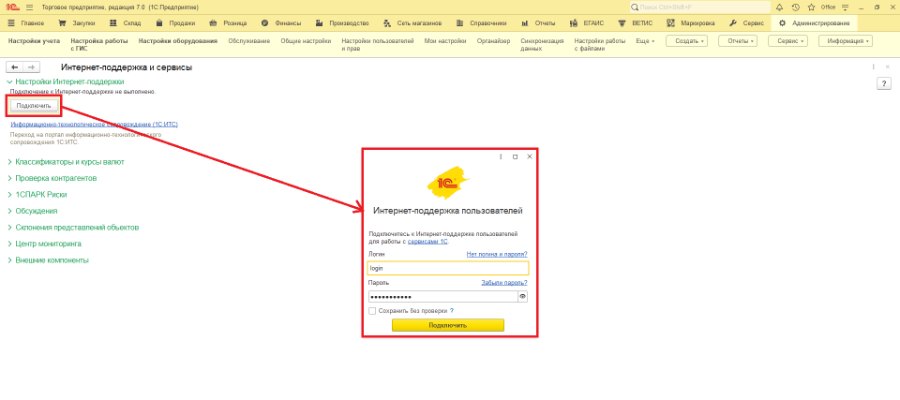
Task: Open Органайзер command
Action: pyautogui.click(x=493, y=41)
